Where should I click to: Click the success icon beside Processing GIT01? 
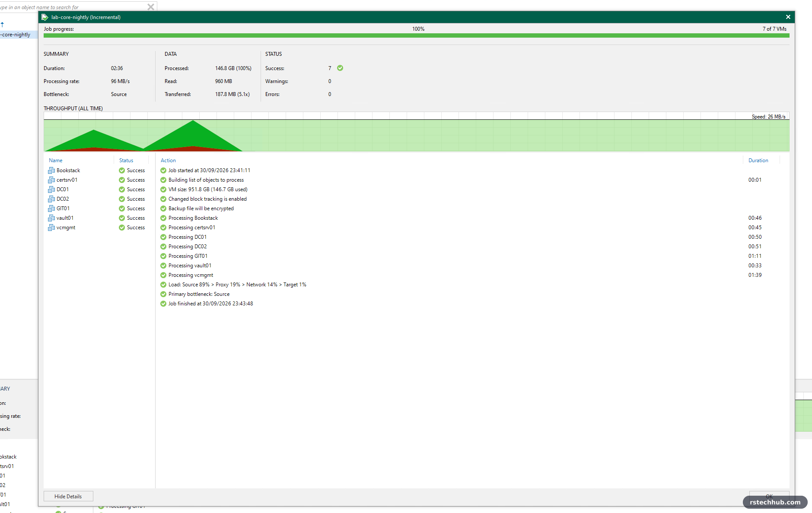click(x=163, y=256)
